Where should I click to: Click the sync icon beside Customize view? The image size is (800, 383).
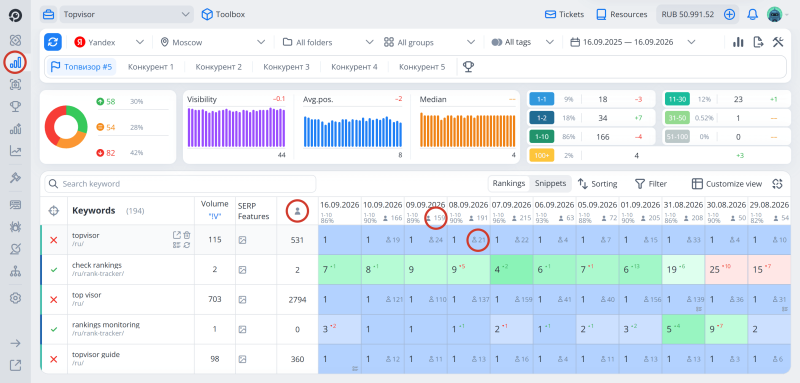778,184
